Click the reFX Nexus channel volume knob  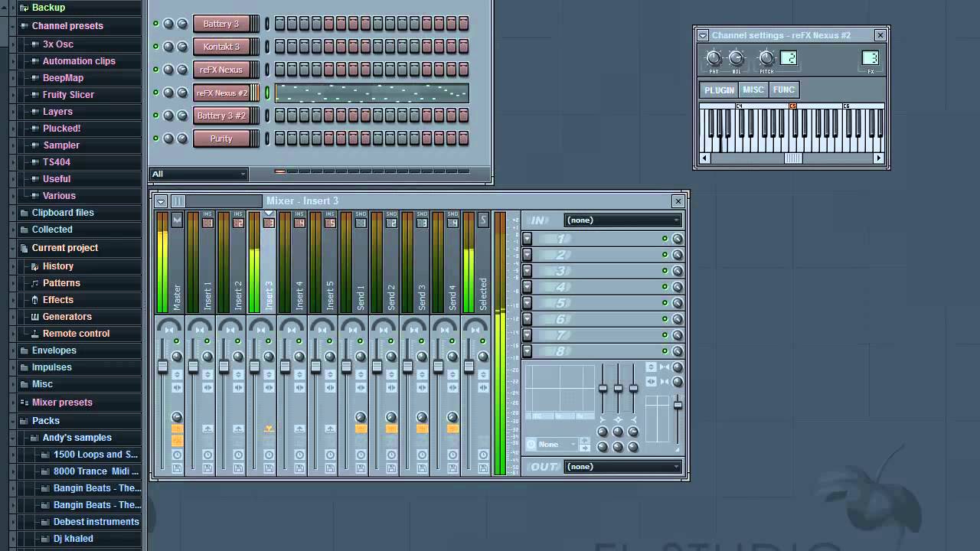pos(182,70)
